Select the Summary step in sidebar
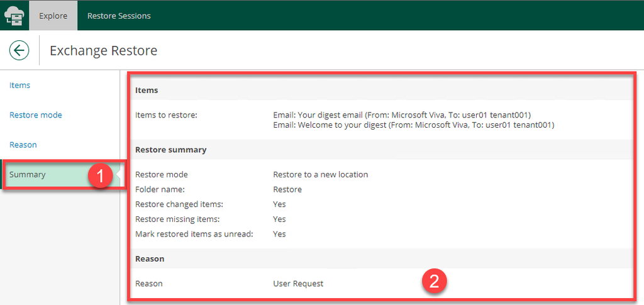Viewport: 644px width, 305px height. tap(28, 174)
